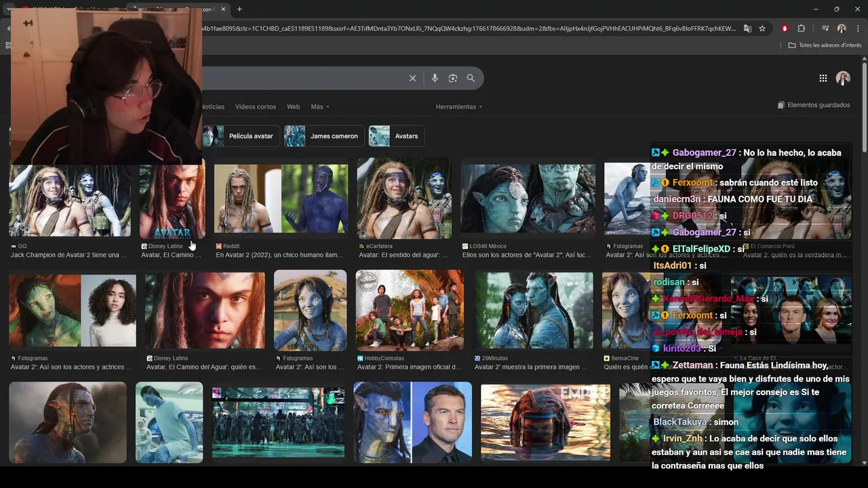The width and height of the screenshot is (868, 488).
Task: Select the 'James cameron' suggestion chip
Action: click(x=324, y=136)
